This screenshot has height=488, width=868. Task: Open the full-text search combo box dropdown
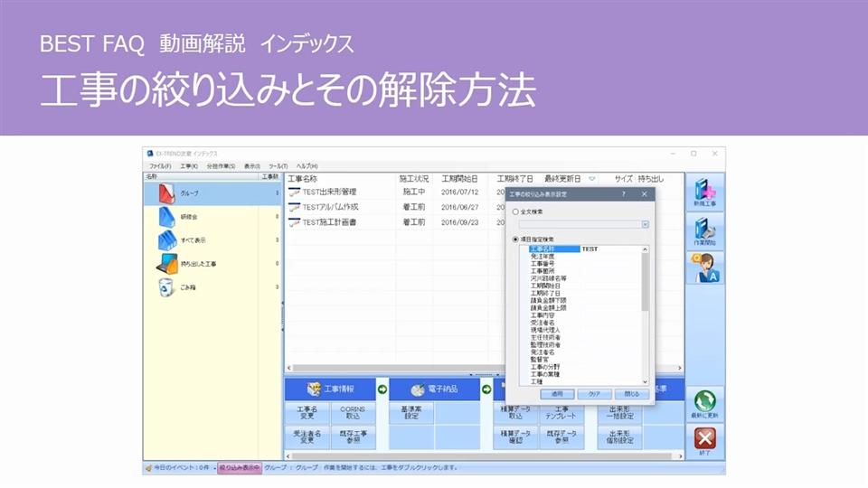point(645,224)
